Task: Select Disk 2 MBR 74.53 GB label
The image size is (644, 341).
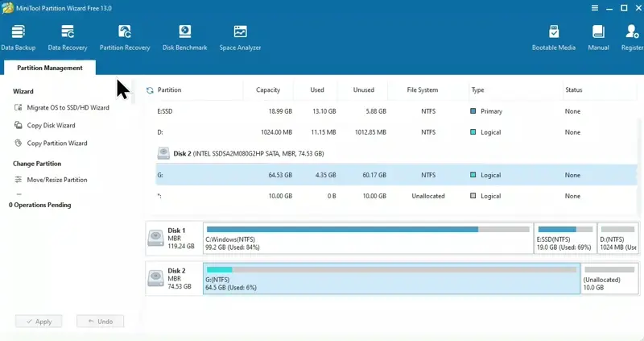Action: click(x=180, y=278)
